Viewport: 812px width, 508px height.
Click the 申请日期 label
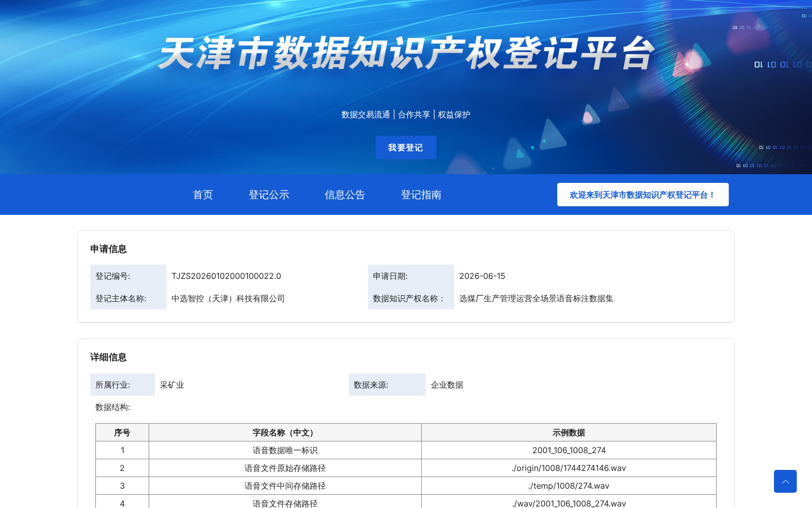tap(390, 276)
